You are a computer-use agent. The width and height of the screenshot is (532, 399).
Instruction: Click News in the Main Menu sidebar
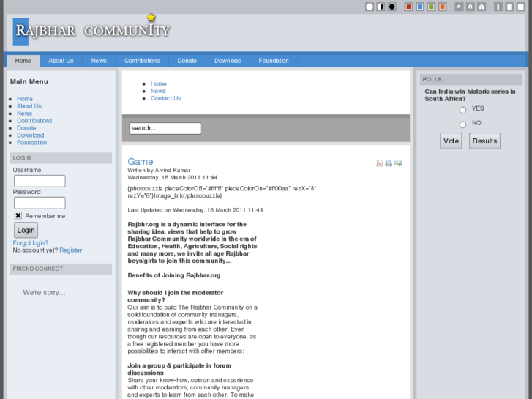tap(24, 113)
